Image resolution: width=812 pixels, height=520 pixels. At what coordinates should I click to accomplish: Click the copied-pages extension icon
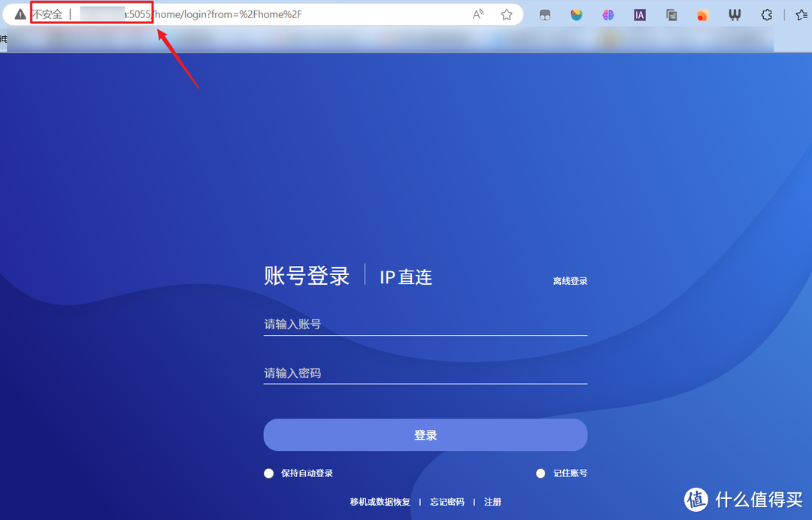click(671, 14)
